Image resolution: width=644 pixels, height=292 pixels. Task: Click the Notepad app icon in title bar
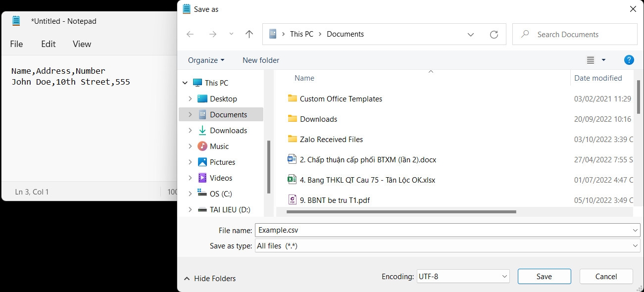point(16,21)
